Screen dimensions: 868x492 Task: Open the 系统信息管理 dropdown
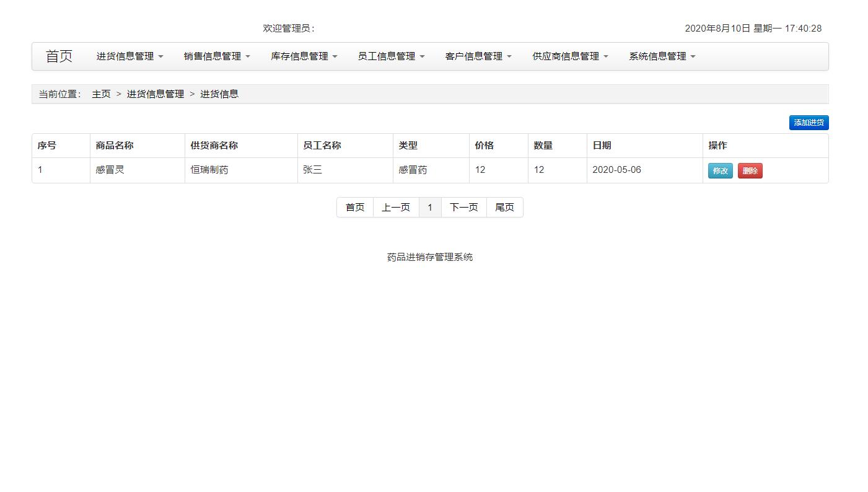(660, 55)
